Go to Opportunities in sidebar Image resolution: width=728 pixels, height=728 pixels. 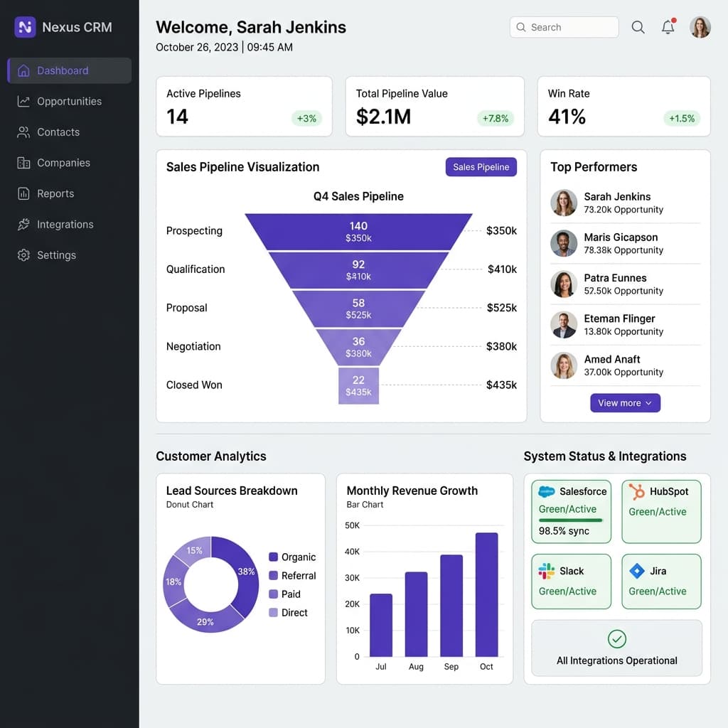tap(70, 101)
